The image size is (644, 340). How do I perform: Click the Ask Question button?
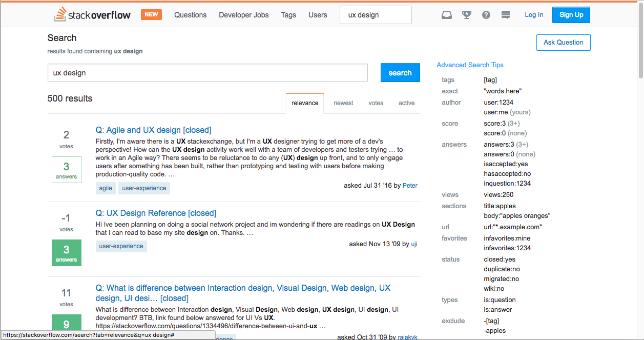(563, 43)
